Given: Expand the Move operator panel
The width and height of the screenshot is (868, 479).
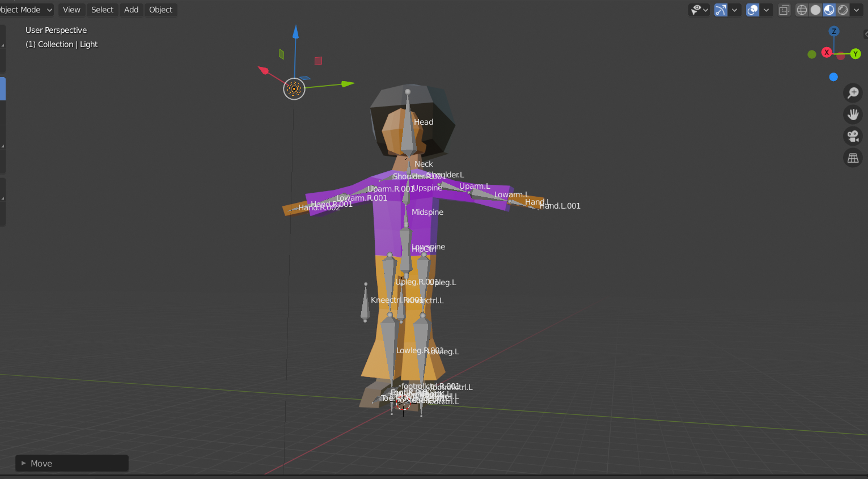Looking at the screenshot, I should tap(23, 463).
